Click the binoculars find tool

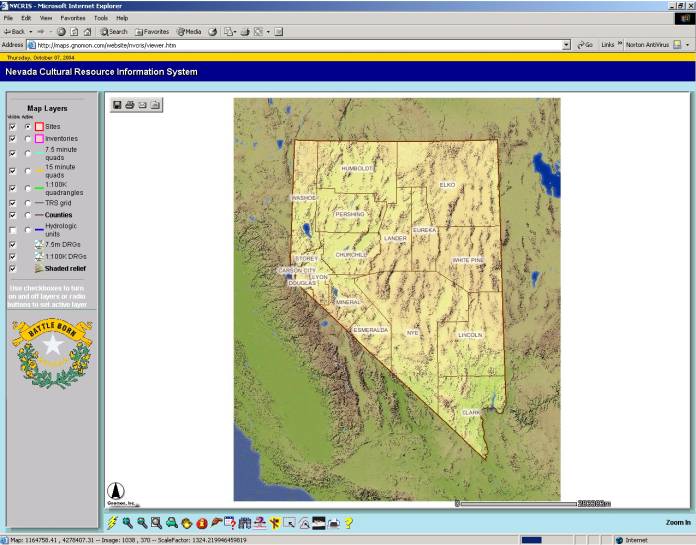(246, 522)
